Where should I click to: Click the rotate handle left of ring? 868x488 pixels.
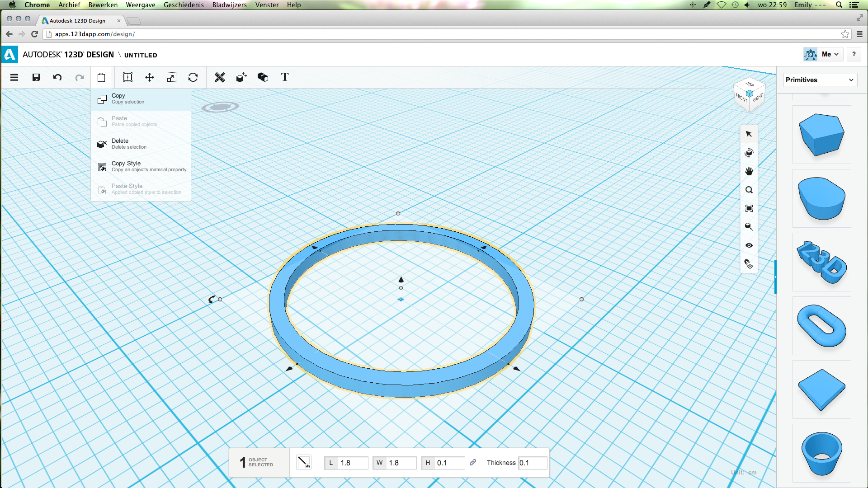point(212,299)
